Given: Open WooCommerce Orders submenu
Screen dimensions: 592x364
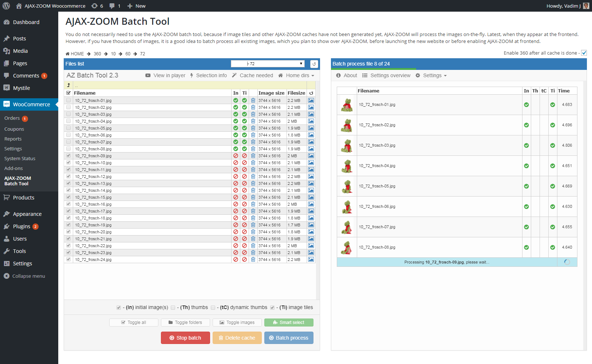Looking at the screenshot, I should (x=12, y=118).
